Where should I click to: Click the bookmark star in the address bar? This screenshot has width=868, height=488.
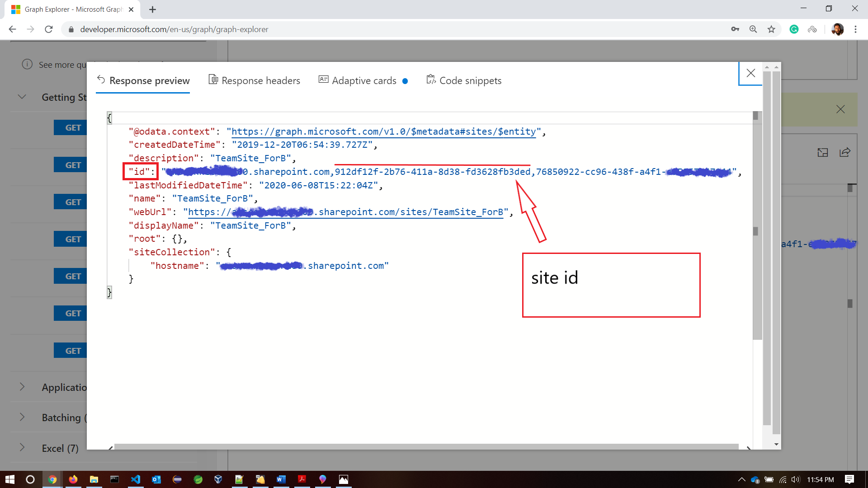771,29
